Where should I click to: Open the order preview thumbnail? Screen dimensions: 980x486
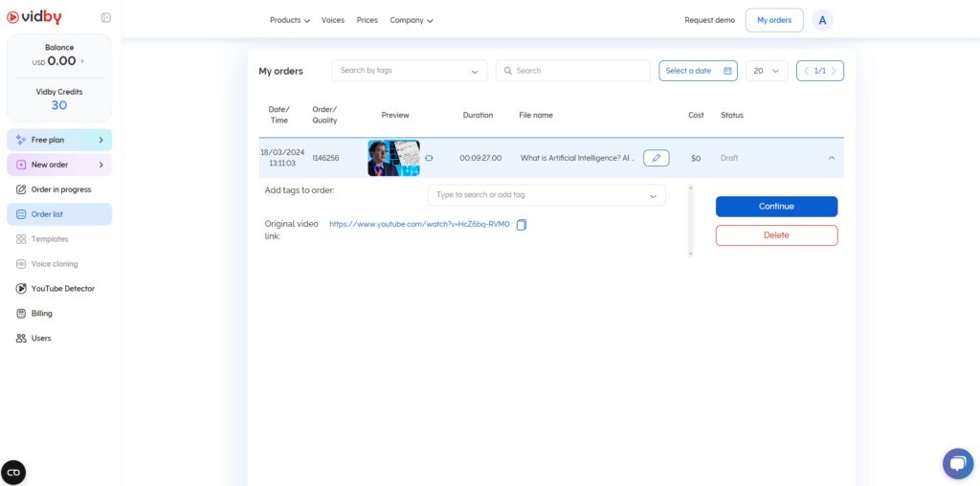[x=393, y=158]
